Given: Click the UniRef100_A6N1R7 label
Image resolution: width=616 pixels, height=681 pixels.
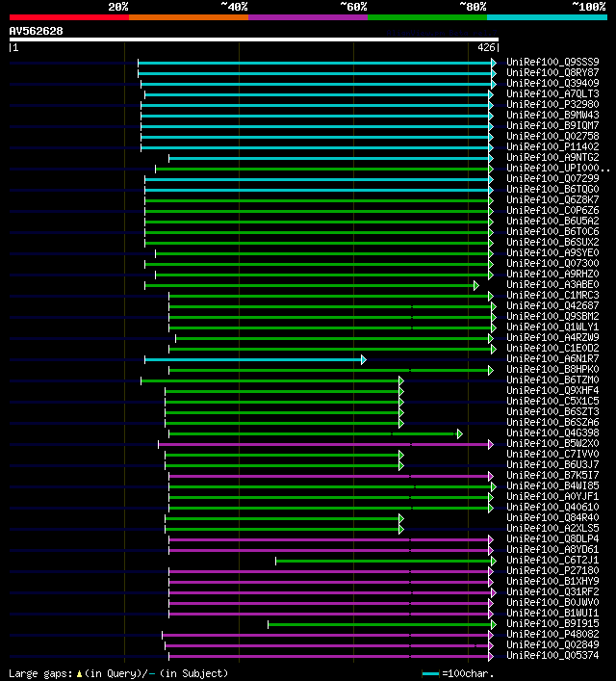Looking at the screenshot, I should pos(552,358).
